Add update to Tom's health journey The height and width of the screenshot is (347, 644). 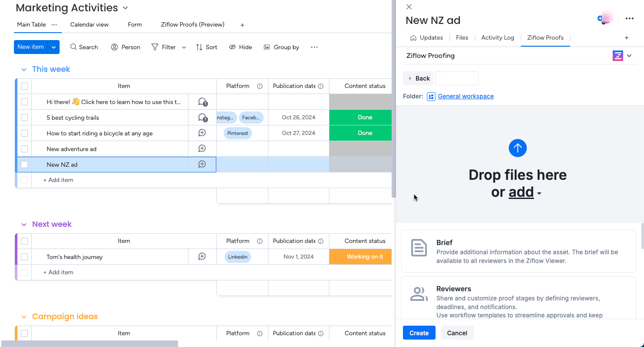(202, 257)
